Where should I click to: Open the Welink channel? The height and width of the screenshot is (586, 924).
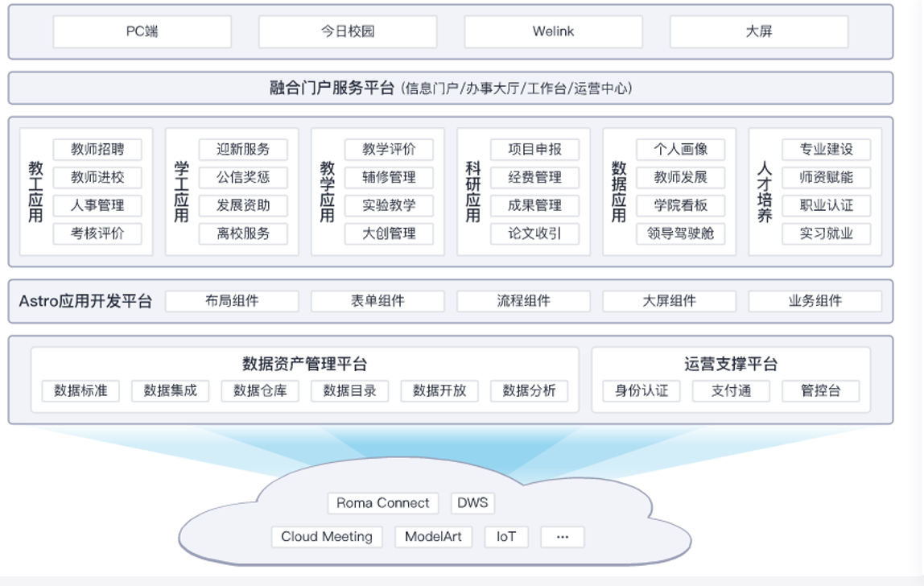click(x=552, y=32)
